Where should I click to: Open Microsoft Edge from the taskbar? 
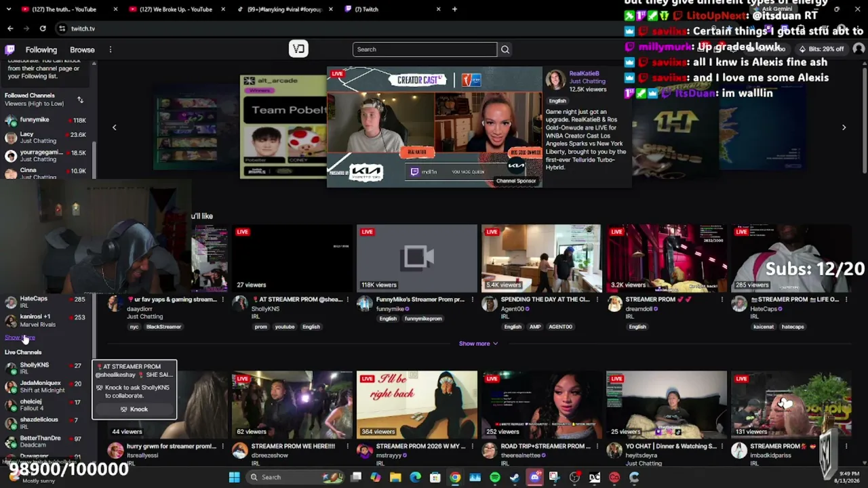(x=415, y=477)
